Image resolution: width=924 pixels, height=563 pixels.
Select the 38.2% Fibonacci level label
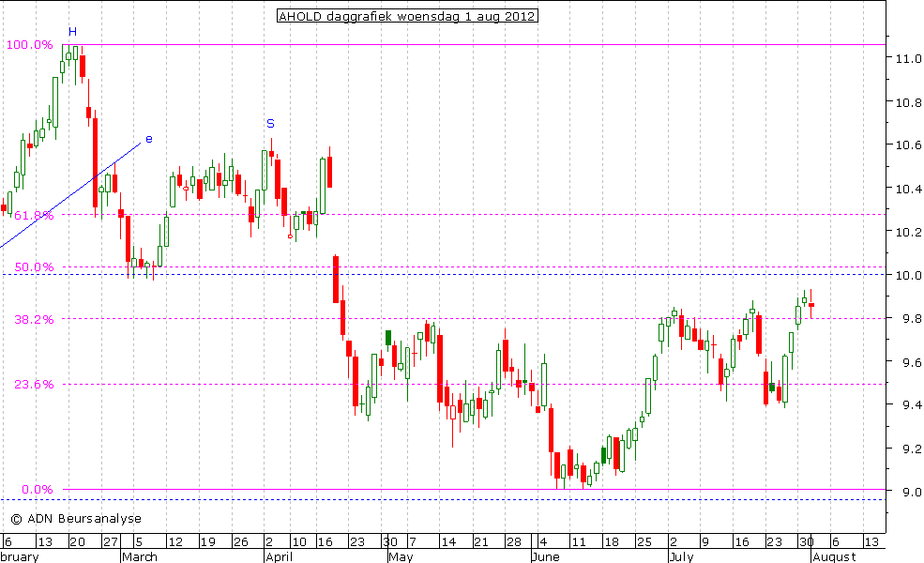(34, 320)
